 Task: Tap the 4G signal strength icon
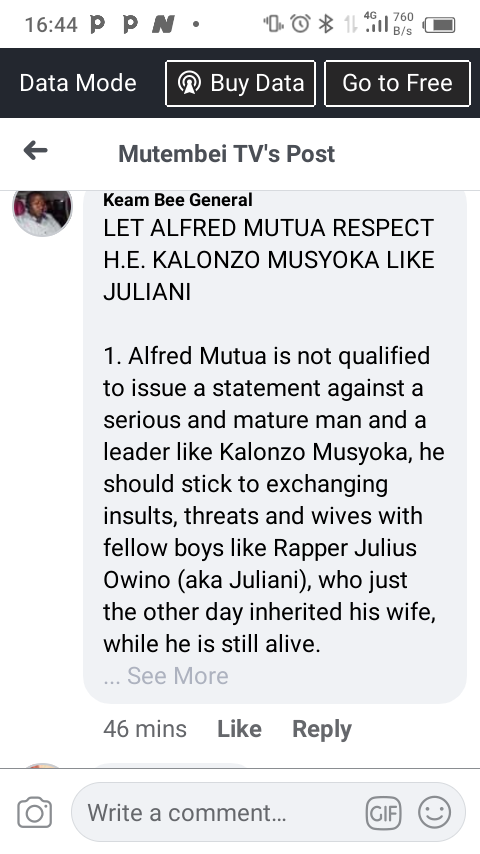[375, 22]
